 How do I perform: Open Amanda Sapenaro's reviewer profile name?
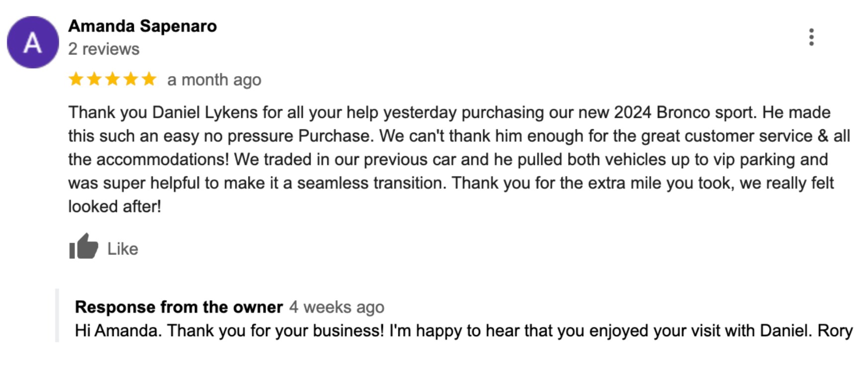pos(143,26)
